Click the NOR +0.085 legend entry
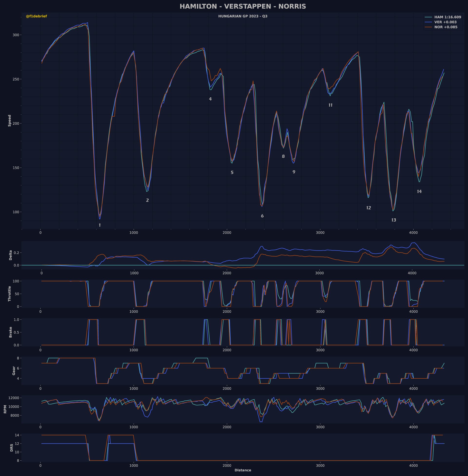Image resolution: width=468 pixels, height=476 pixels. (446, 27)
